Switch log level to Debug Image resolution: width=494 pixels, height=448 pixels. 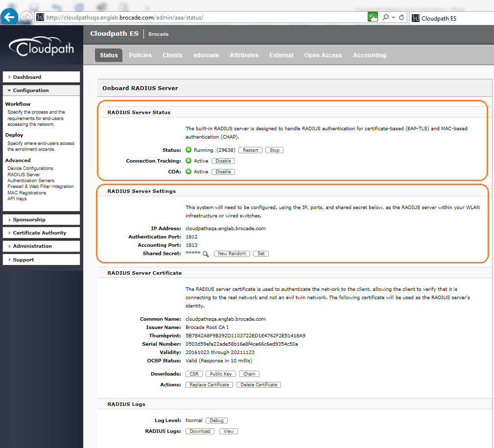(217, 421)
